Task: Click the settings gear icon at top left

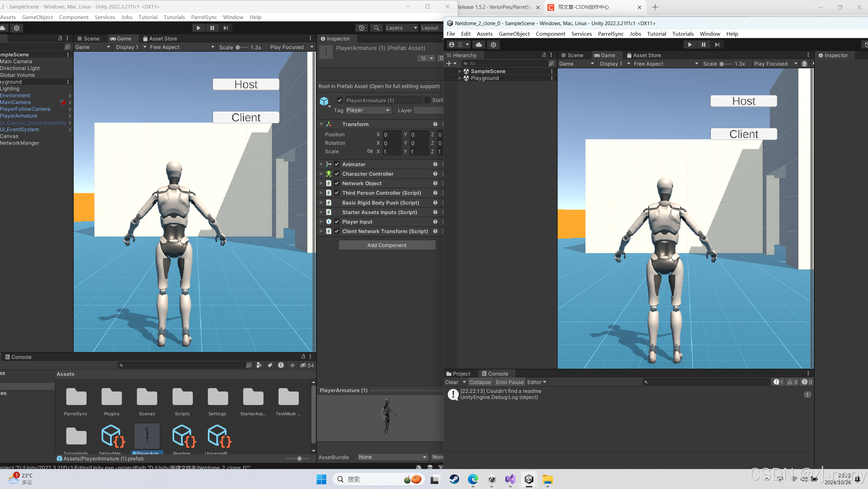Action: tap(17, 28)
